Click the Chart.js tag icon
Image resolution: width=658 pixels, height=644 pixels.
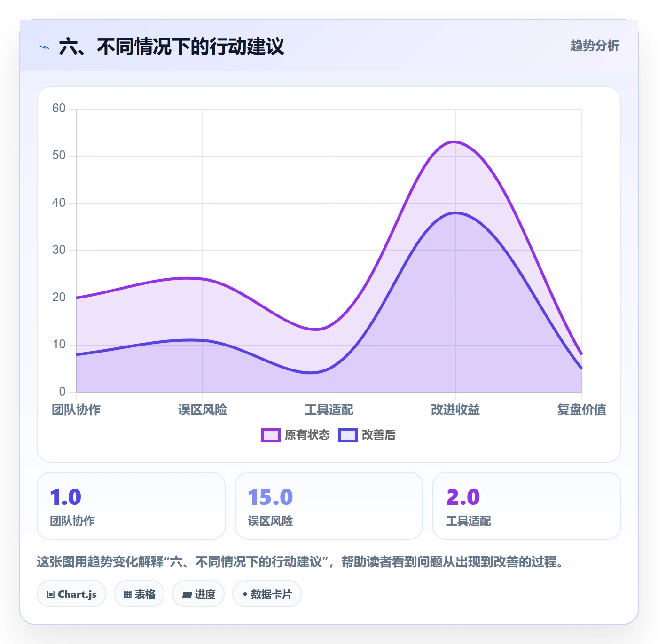point(51,595)
